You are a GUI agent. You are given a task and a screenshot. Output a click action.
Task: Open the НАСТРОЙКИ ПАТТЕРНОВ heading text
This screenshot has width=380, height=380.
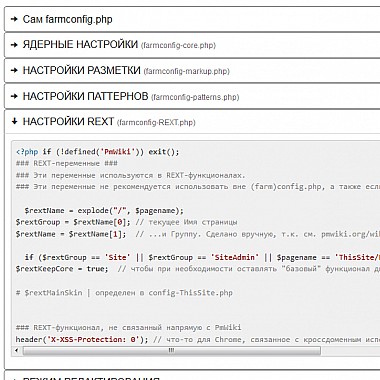coord(85,96)
